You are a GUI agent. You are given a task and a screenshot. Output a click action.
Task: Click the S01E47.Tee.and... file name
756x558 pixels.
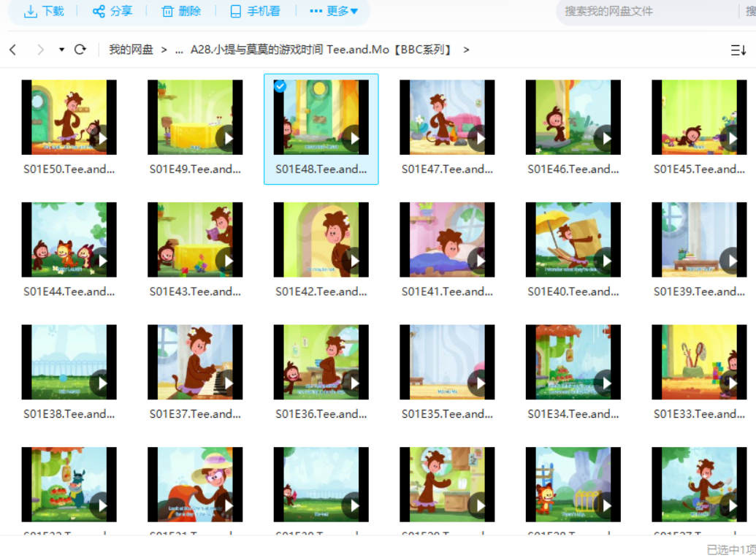(x=448, y=169)
